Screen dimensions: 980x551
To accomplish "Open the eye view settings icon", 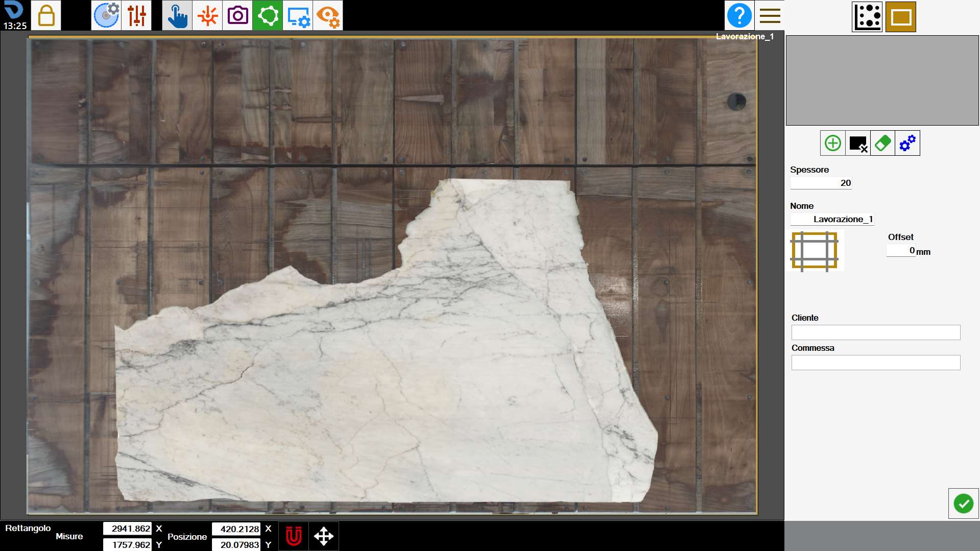I will pos(328,15).
